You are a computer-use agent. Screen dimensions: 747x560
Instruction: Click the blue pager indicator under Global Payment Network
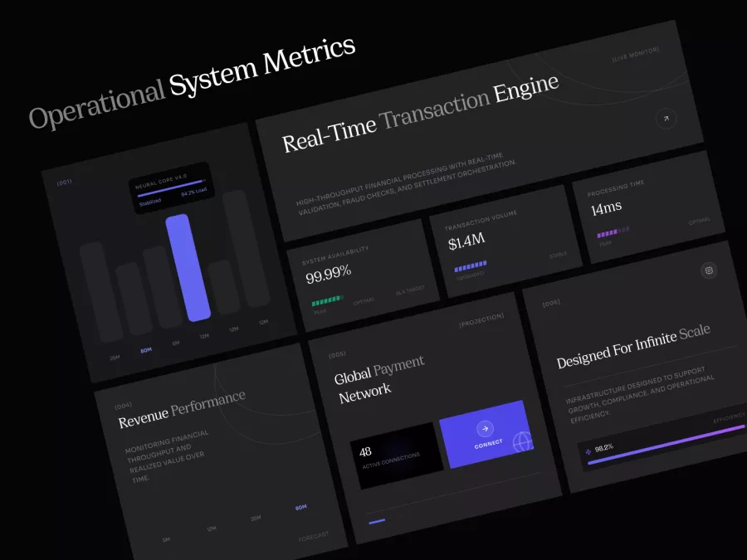pos(377,521)
